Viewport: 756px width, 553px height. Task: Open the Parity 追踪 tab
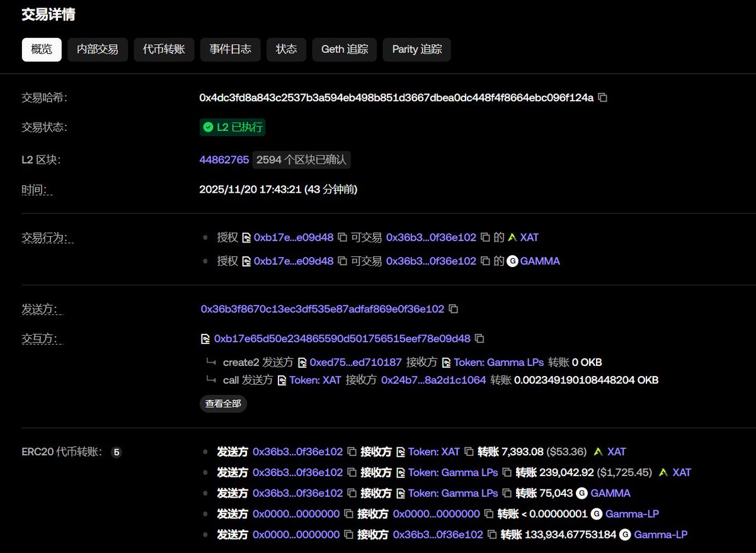coord(417,49)
